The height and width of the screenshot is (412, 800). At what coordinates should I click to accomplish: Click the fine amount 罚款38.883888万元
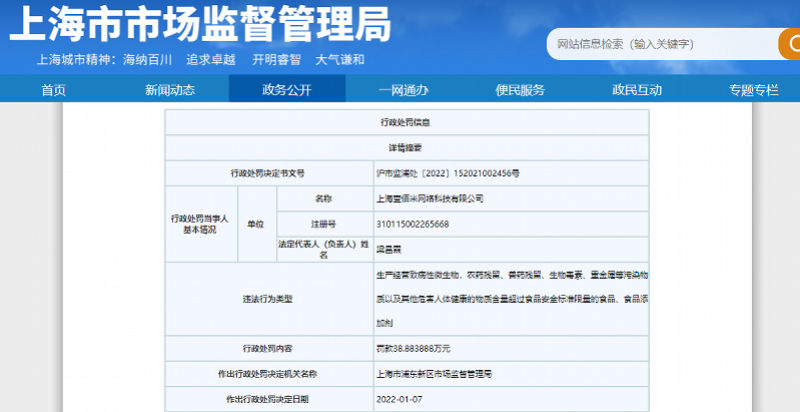[413, 349]
